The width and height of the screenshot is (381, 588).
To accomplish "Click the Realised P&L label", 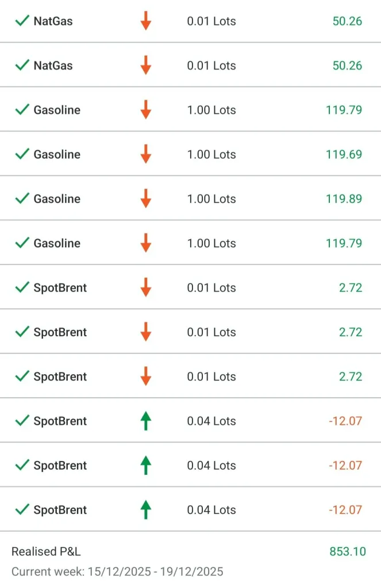I will (46, 552).
